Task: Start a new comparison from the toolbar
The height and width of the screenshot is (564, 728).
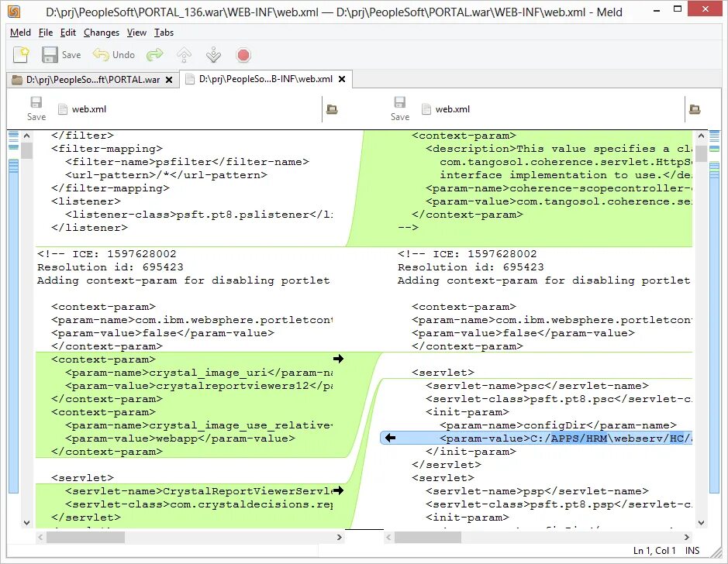Action: pyautogui.click(x=21, y=54)
